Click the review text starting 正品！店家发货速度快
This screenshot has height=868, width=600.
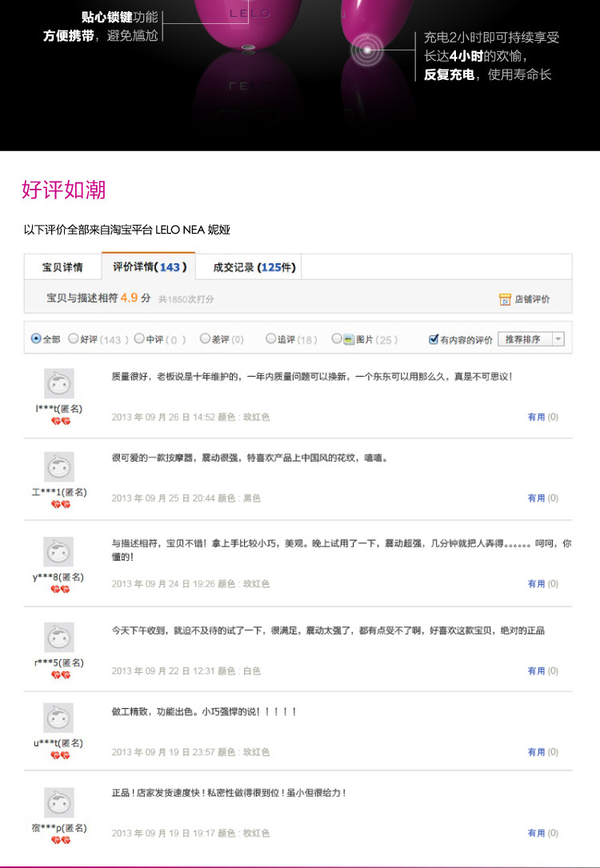(229, 793)
